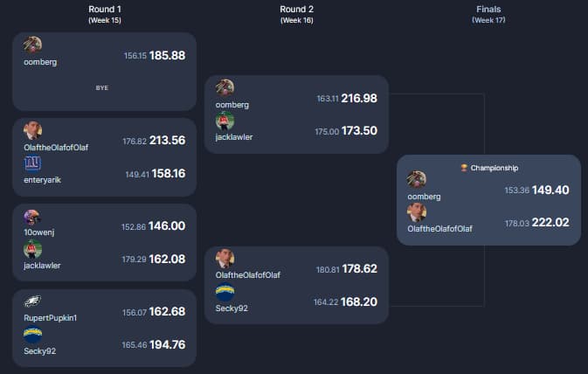Click 10owenj's avatar in Round 1

32,218
